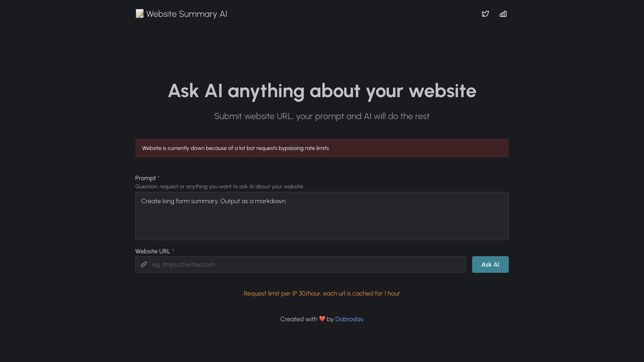The height and width of the screenshot is (362, 644).
Task: Open the Dobroslav creator link
Action: point(349,319)
